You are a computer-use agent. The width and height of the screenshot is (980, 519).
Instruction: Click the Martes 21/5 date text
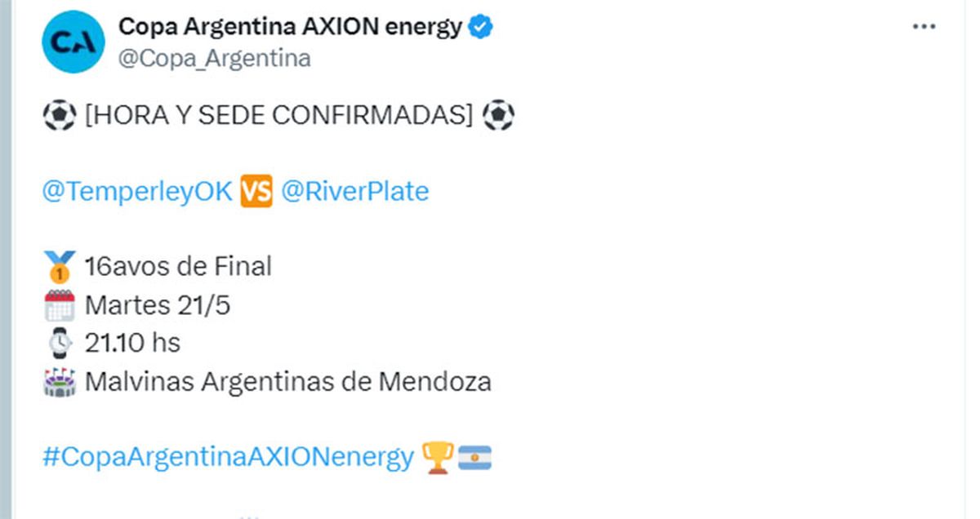158,305
